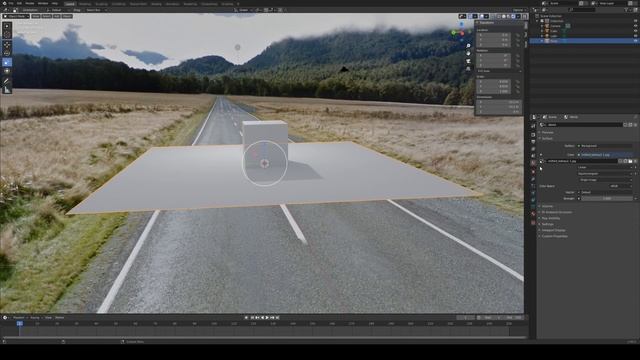Screen dimensions: 640x360
Task: Switch to the Shading workspace tab
Action: pyautogui.click(x=156, y=4)
